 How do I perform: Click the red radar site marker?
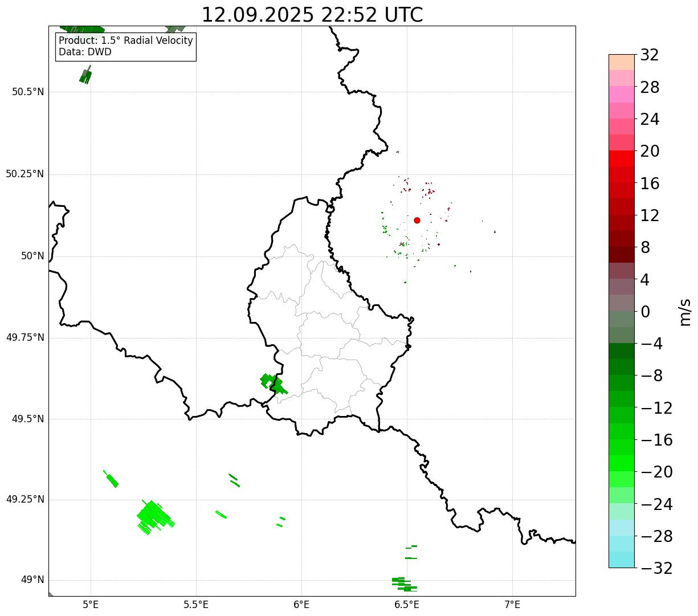point(417,220)
